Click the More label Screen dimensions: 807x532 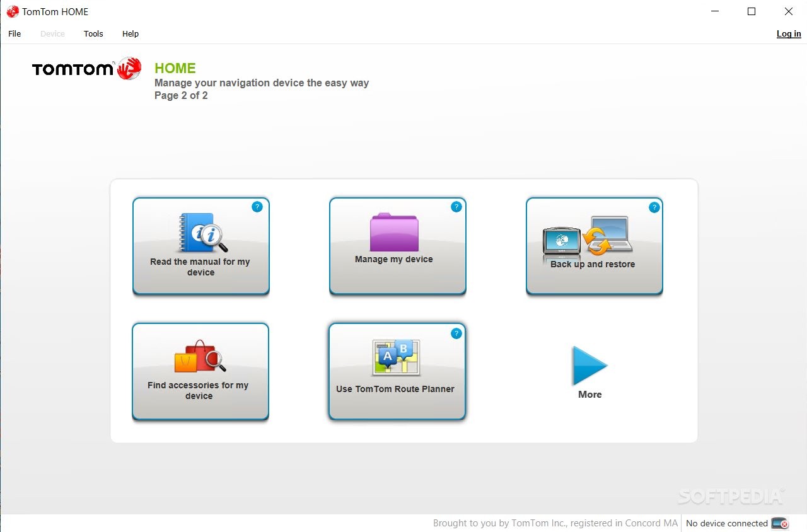coord(590,395)
